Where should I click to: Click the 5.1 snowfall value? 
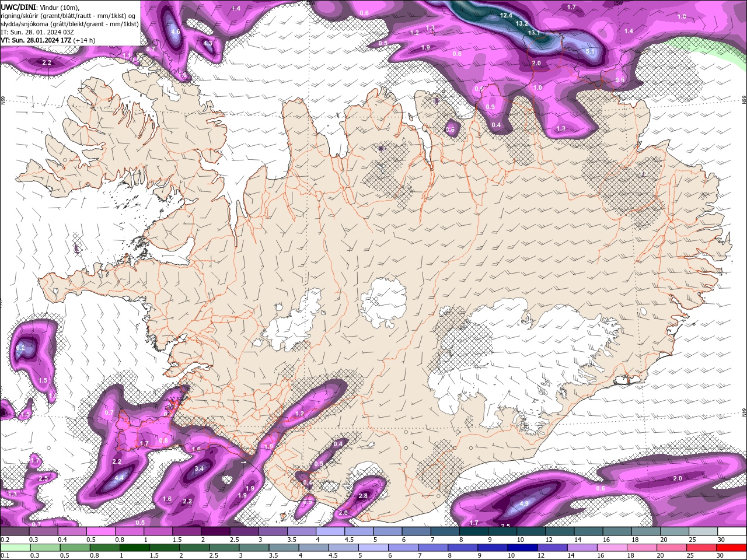(589, 51)
